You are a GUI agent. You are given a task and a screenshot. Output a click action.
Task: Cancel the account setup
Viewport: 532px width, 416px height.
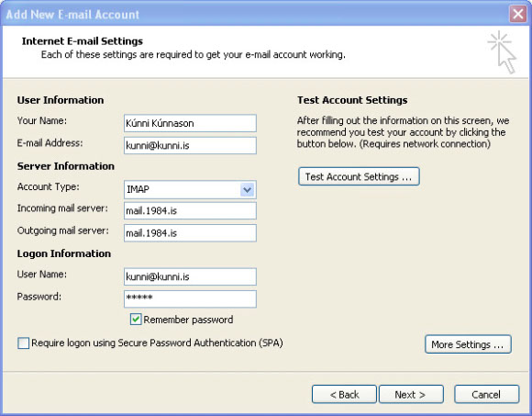click(x=486, y=394)
